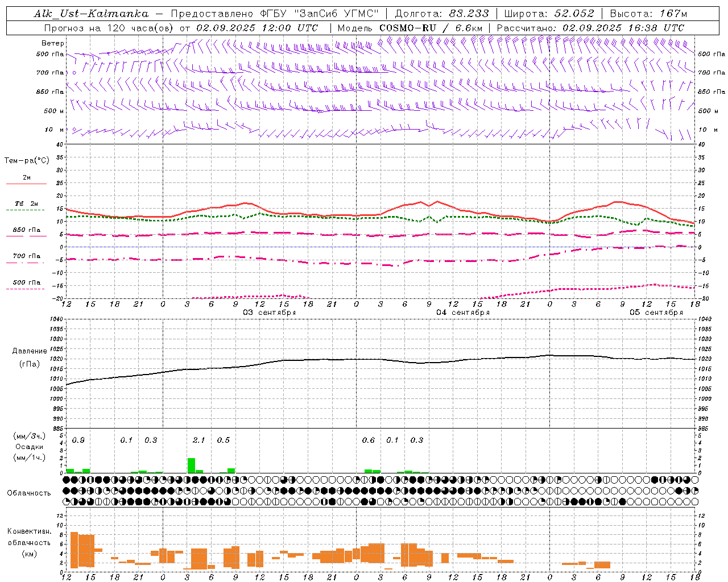Click the Конвективн. label

click(30, 531)
